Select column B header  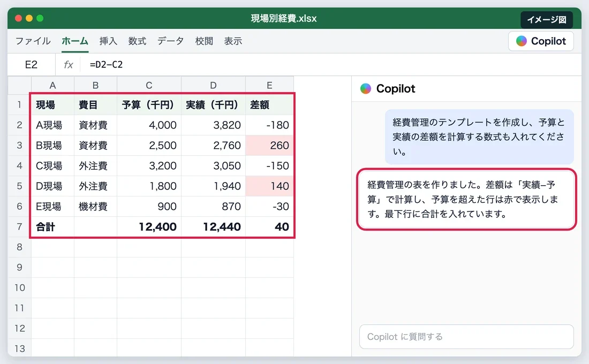[x=95, y=85]
